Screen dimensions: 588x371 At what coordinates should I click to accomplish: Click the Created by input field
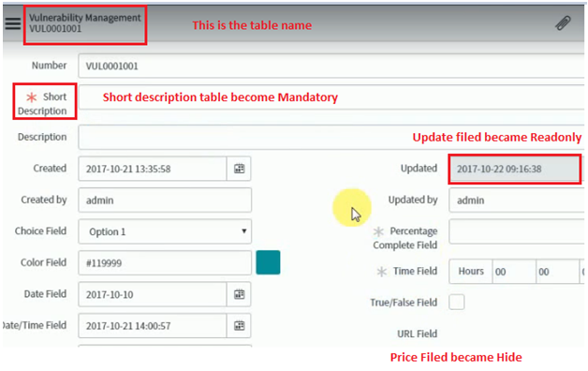tap(165, 200)
